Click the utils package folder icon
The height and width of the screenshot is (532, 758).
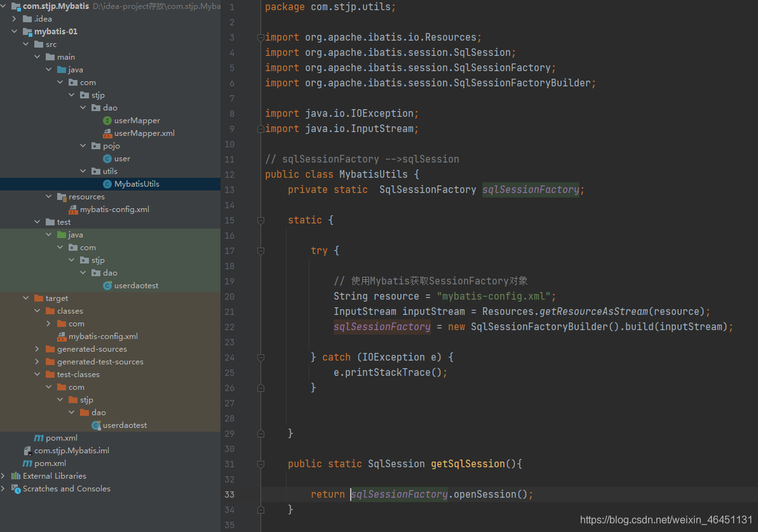[x=96, y=171]
